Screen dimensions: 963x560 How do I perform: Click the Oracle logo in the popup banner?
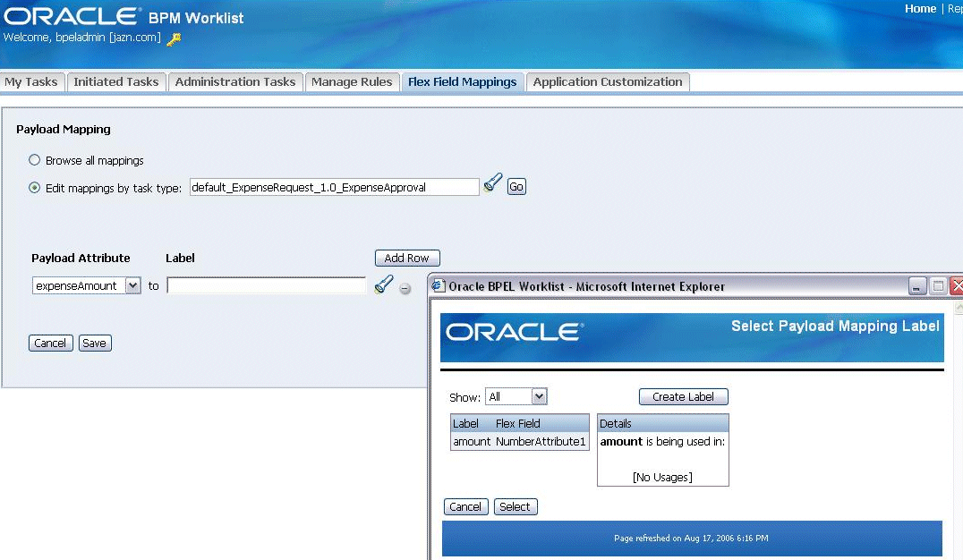coord(515,332)
